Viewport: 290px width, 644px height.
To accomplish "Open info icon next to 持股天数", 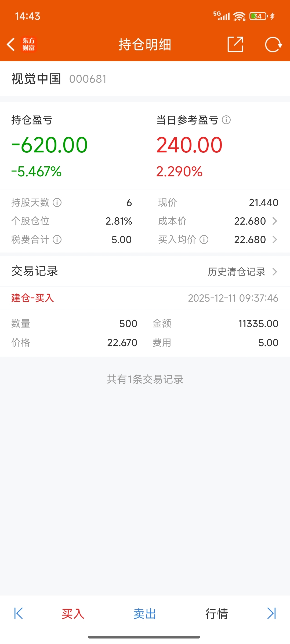I will point(57,202).
